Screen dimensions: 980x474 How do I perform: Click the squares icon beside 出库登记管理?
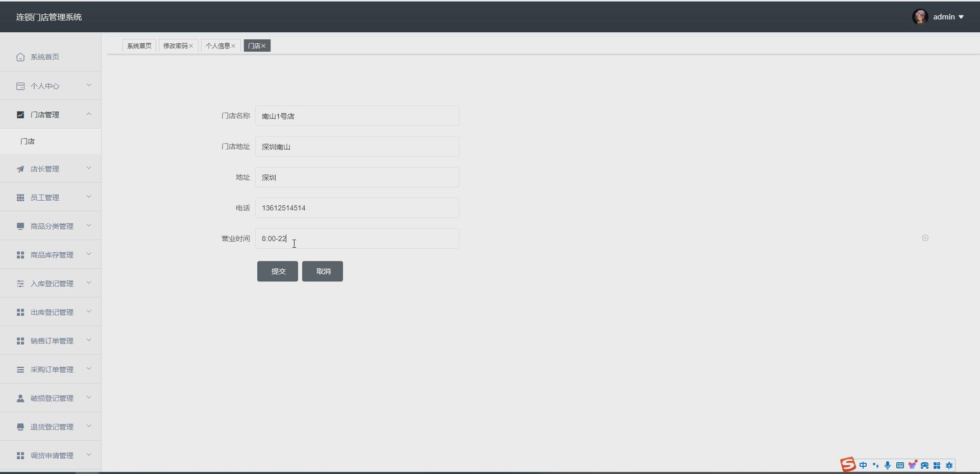point(20,312)
